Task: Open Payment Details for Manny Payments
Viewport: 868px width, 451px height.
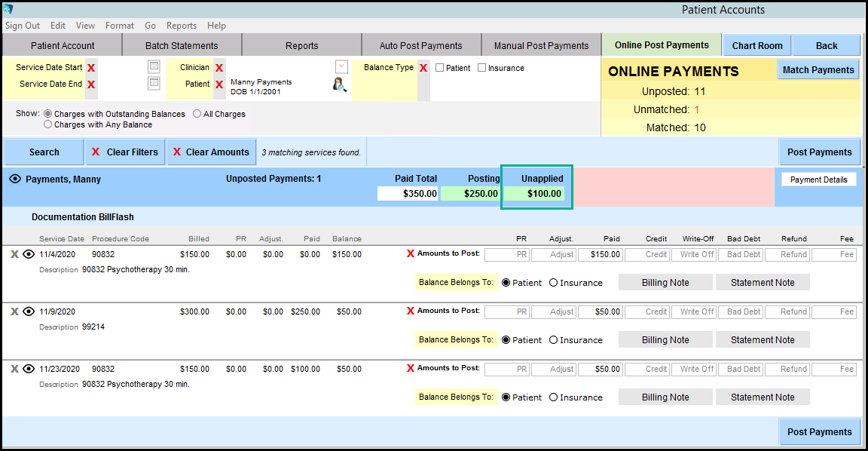Action: (x=818, y=179)
